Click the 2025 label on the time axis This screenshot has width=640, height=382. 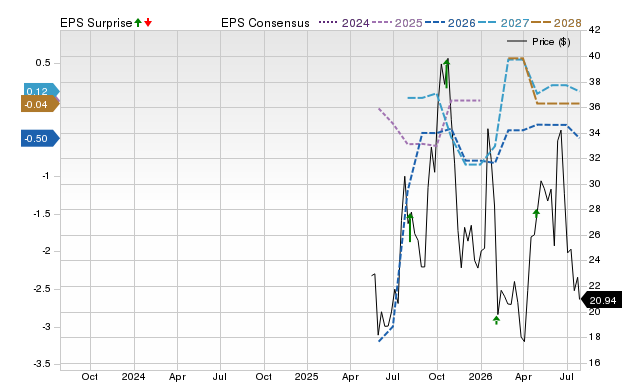(307, 376)
